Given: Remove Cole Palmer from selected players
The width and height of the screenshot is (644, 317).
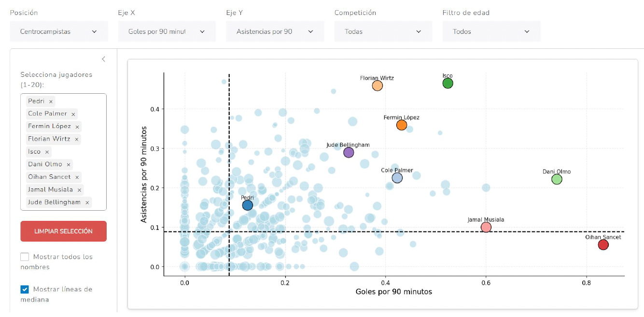Looking at the screenshot, I should [x=73, y=114].
